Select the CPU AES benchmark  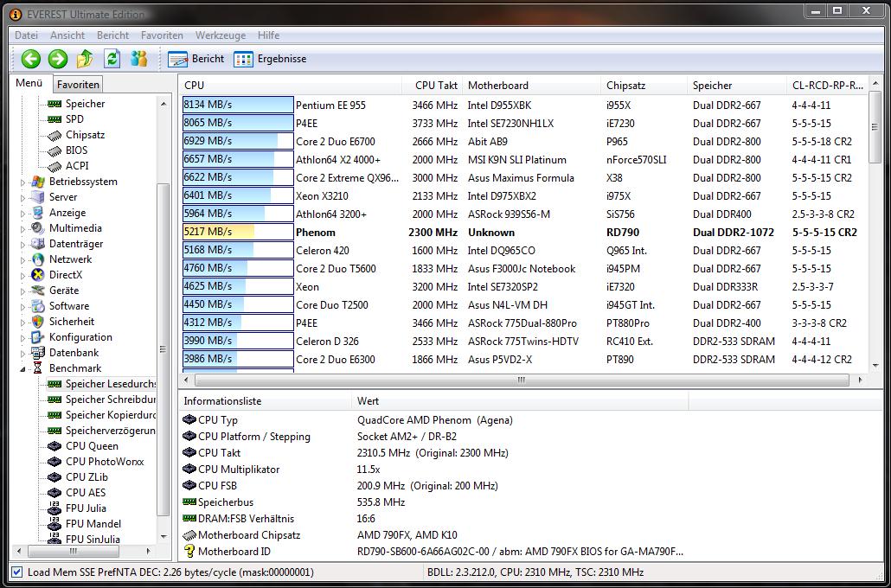click(86, 493)
